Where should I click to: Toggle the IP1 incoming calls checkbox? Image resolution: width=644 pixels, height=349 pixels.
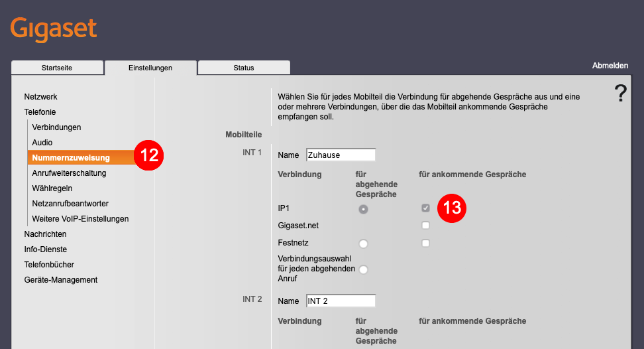425,208
